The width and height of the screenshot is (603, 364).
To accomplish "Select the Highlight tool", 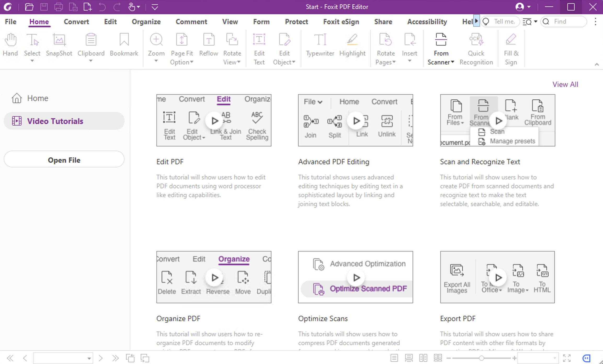I will 352,44.
